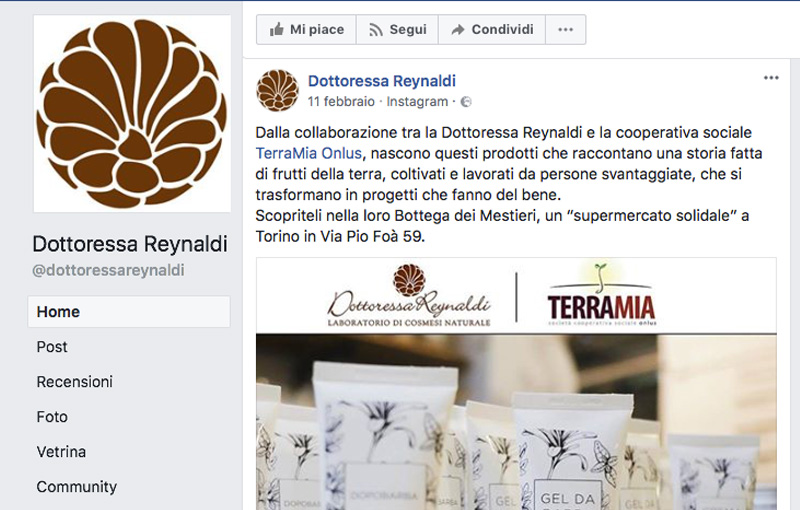
Task: Navigate to the Community section
Action: [77, 487]
